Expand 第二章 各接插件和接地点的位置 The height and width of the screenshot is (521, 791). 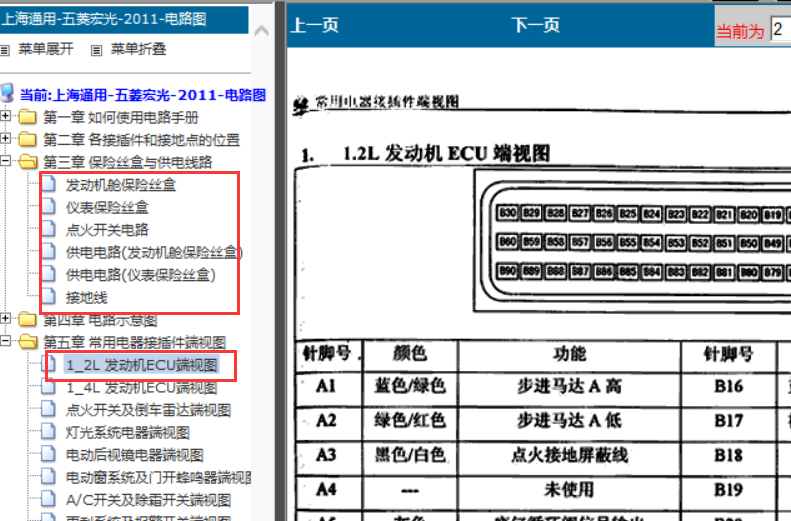[5, 138]
